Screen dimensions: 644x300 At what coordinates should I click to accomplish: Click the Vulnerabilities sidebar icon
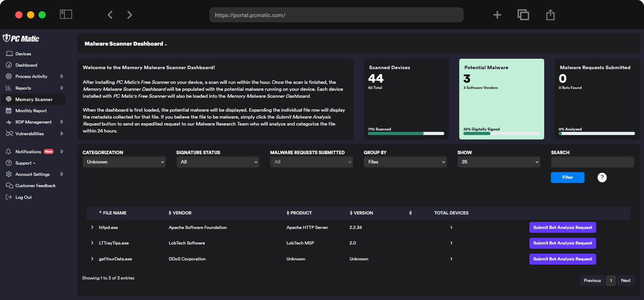9,134
